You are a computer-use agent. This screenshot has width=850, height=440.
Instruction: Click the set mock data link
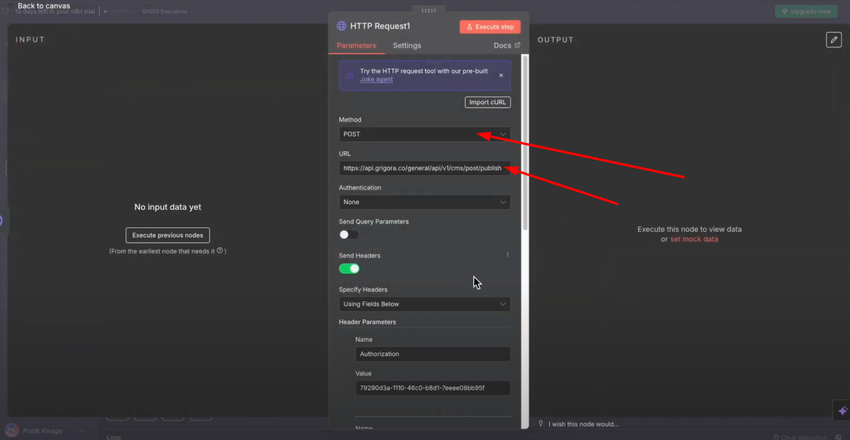[x=694, y=239]
